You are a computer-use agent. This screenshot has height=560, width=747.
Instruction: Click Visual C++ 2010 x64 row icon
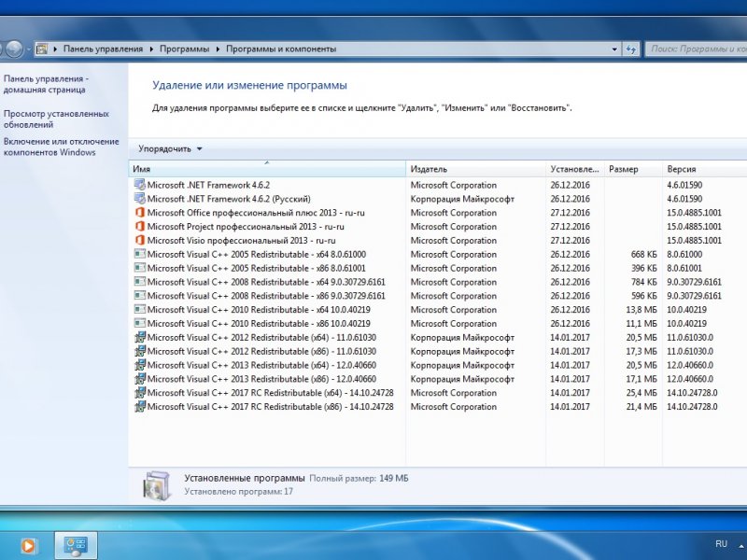(x=139, y=309)
